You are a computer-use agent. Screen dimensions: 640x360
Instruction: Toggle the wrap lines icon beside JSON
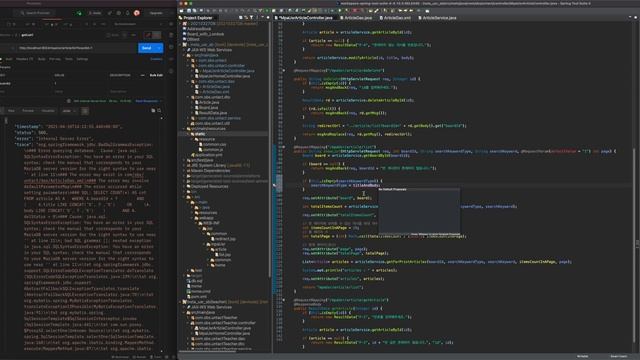coord(85,111)
